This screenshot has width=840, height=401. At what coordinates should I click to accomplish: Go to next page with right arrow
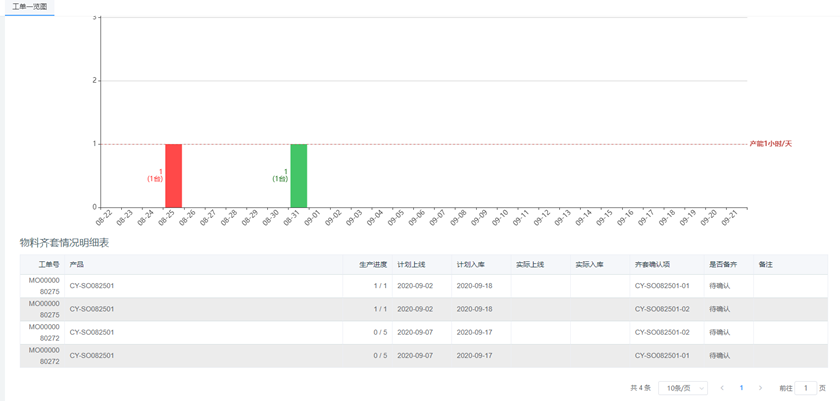pyautogui.click(x=760, y=387)
